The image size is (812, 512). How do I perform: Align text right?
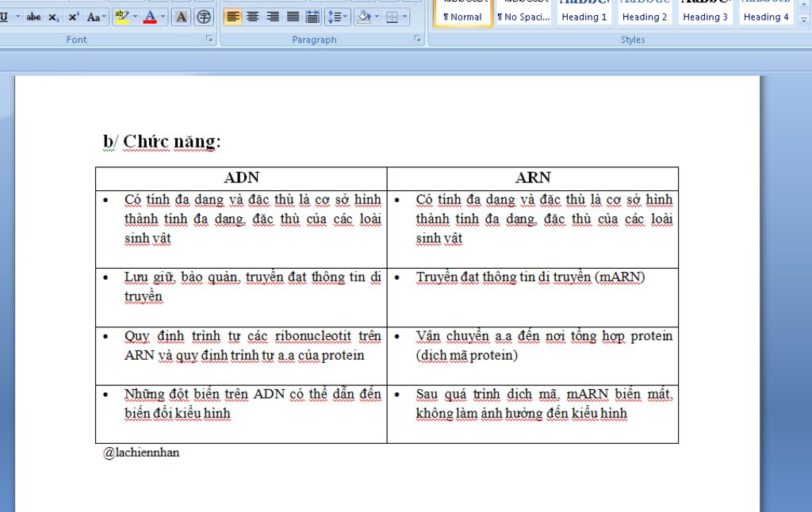point(273,17)
